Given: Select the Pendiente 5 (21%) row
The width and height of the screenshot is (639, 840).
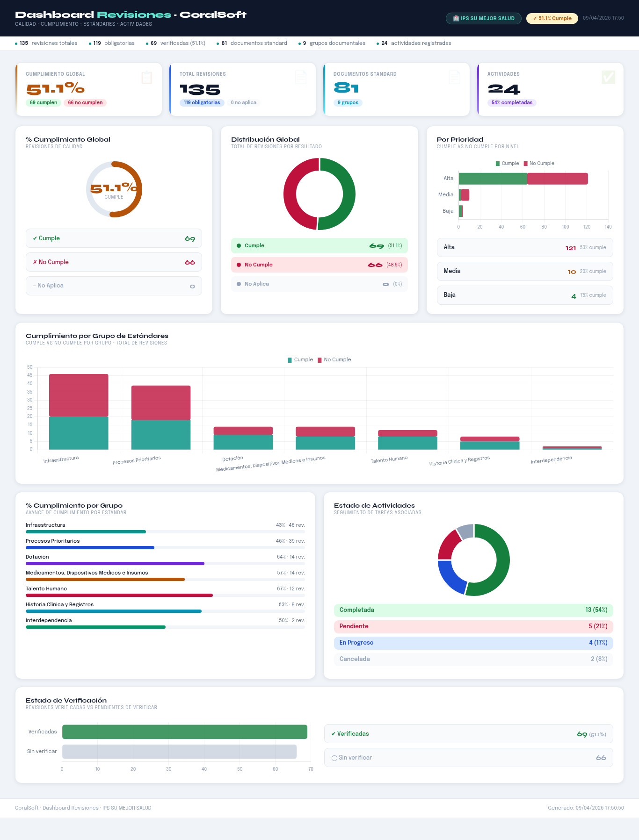Looking at the screenshot, I should click(473, 626).
